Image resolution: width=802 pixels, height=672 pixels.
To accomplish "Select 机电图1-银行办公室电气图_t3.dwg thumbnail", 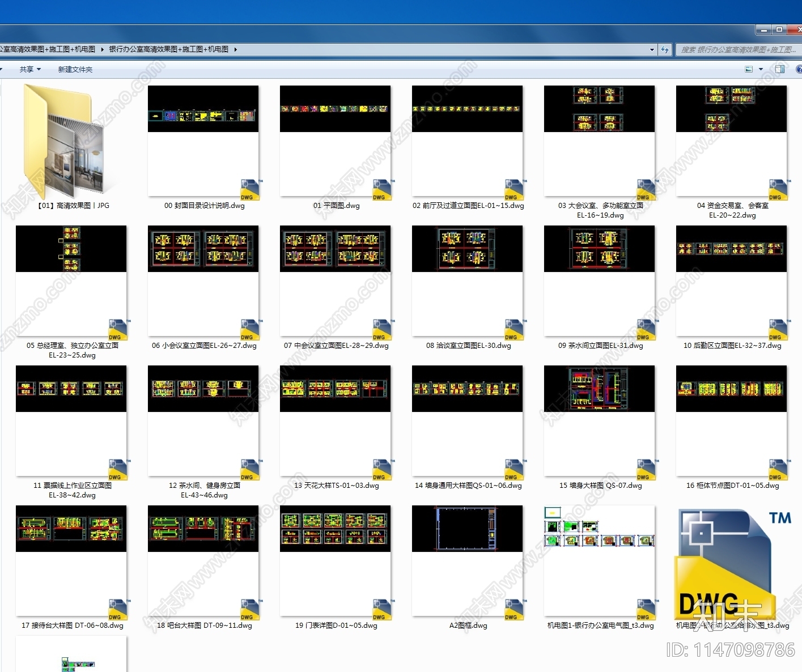I will (599, 561).
